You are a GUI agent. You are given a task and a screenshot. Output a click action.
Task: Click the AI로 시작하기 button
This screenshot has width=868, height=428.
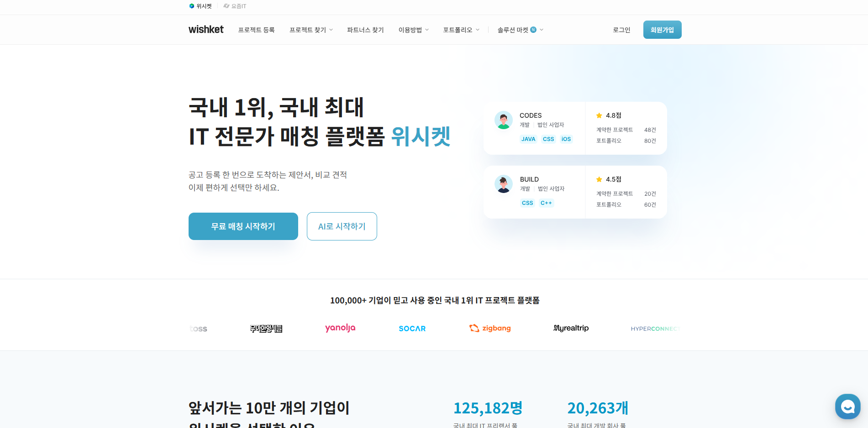[342, 226]
